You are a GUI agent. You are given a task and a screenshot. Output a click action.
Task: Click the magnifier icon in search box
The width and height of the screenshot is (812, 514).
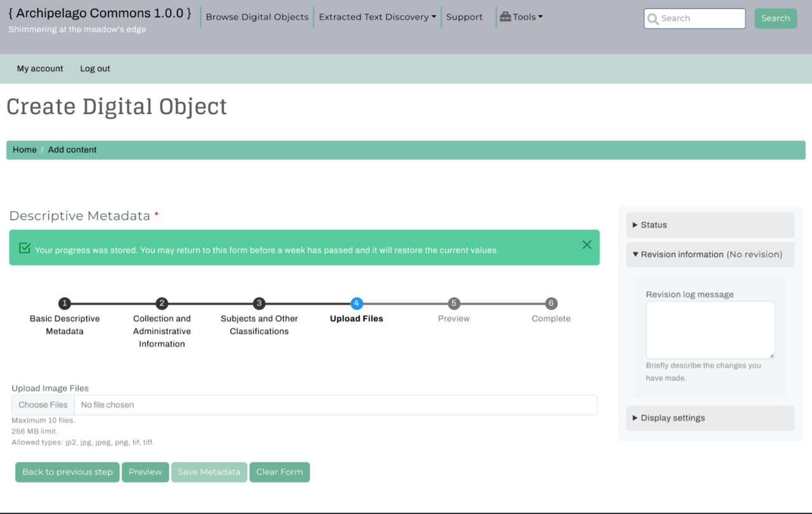653,19
